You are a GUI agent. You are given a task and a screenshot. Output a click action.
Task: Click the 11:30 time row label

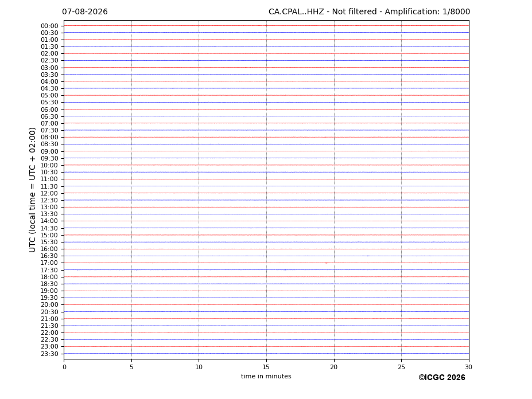49,186
